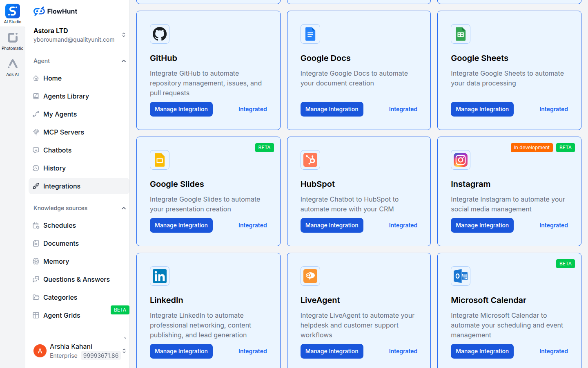This screenshot has height=368, width=588.
Task: Click the HubSpot integration icon
Action: pyautogui.click(x=310, y=160)
